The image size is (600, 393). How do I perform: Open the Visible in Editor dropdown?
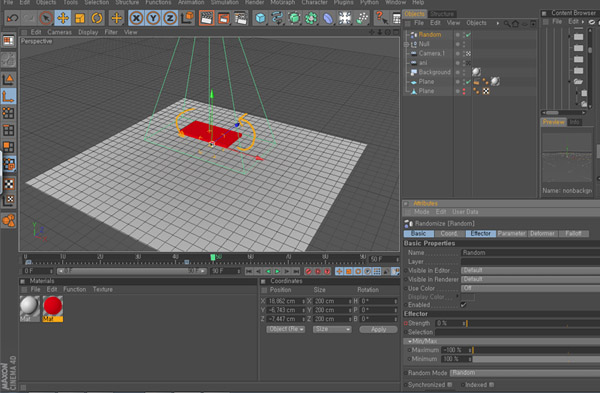[x=530, y=271]
